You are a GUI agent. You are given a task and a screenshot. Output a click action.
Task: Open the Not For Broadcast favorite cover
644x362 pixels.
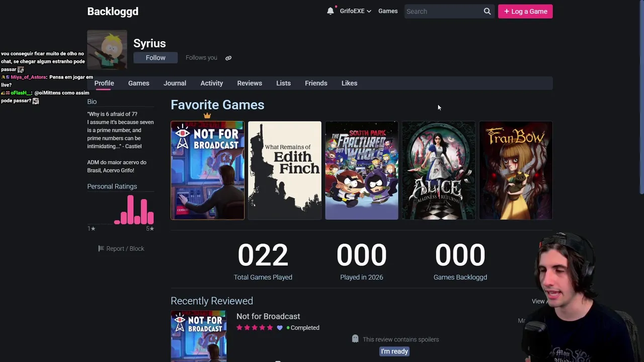tap(207, 170)
